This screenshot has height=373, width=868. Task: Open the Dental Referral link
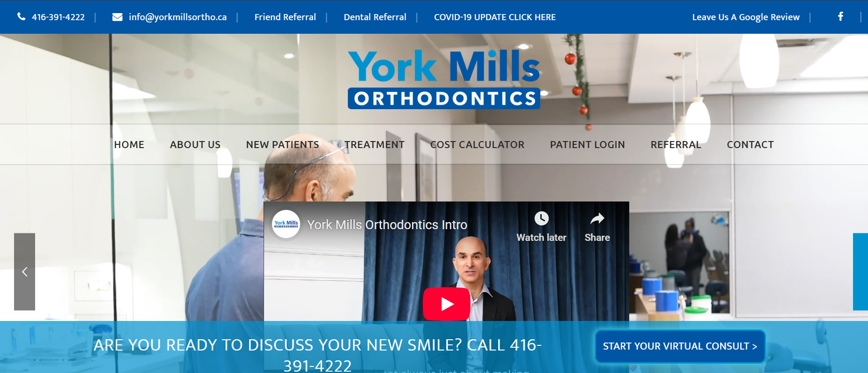tap(375, 17)
